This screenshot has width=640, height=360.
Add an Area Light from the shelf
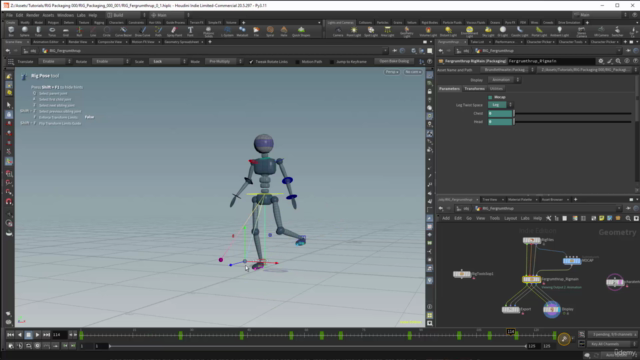click(387, 31)
